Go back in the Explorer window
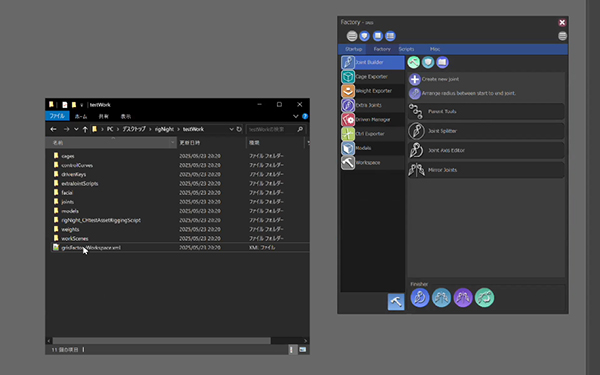 click(x=53, y=129)
